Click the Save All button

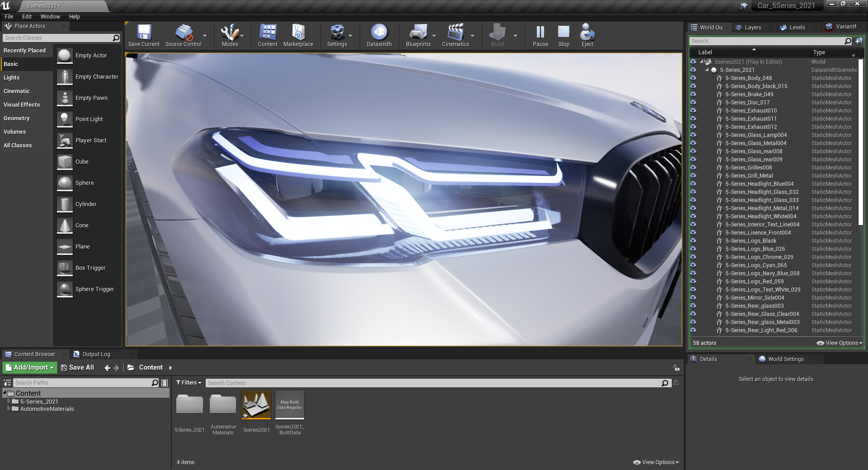(x=77, y=367)
